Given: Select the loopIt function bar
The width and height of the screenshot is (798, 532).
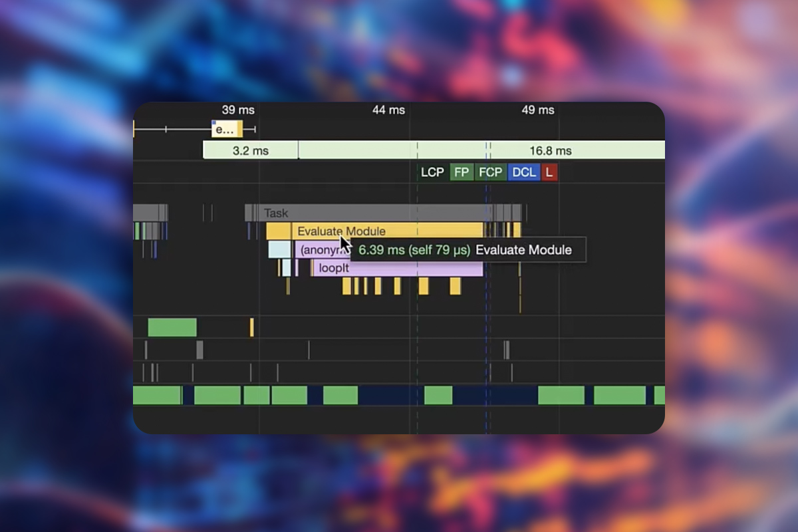Looking at the screenshot, I should tap(398, 268).
